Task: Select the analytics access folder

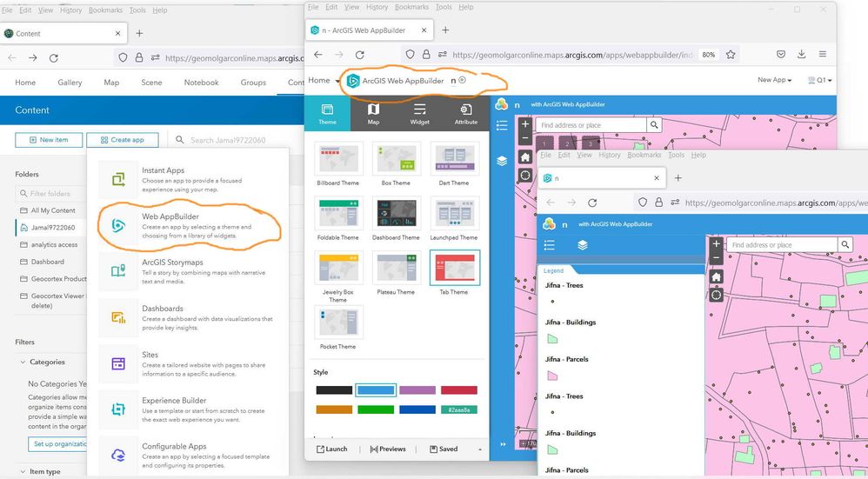Action: pyautogui.click(x=54, y=244)
